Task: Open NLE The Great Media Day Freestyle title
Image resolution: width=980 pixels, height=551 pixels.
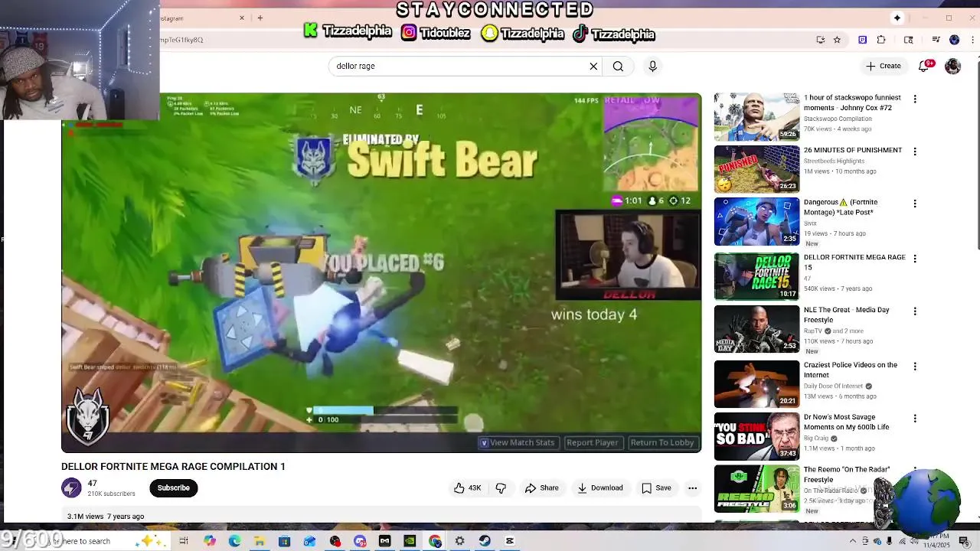Action: [847, 315]
